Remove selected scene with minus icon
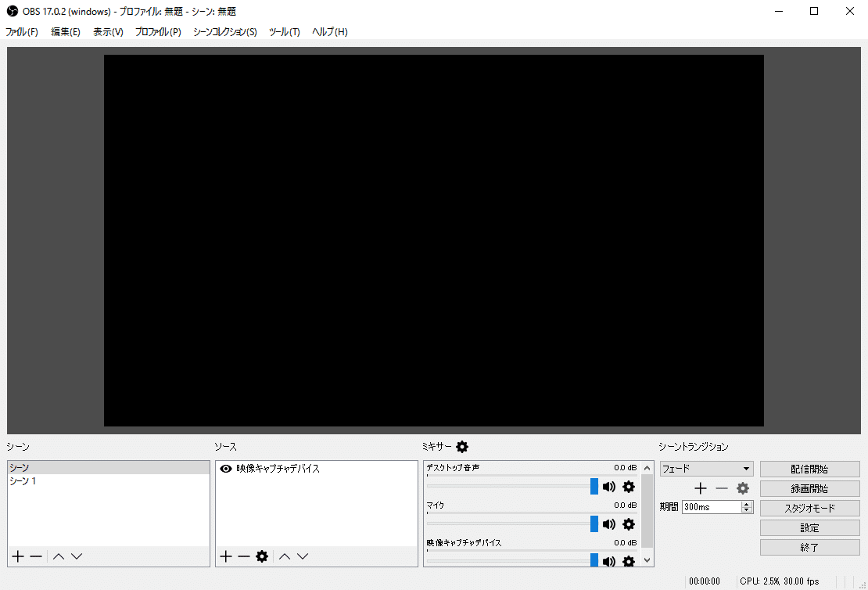Viewport: 868px width, 590px height. 36,556
